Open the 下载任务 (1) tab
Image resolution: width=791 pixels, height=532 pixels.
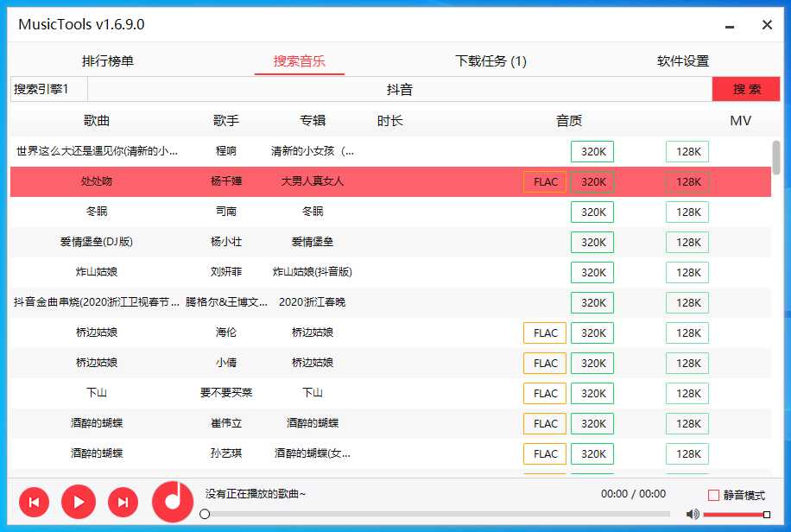(490, 61)
